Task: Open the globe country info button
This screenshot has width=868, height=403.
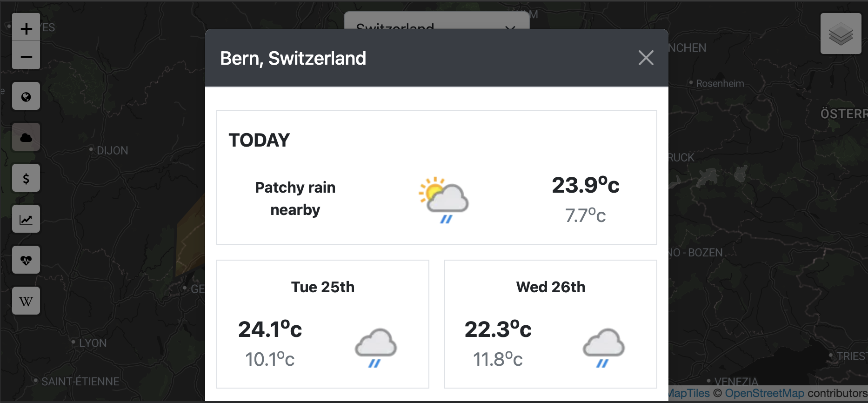Action: (26, 96)
